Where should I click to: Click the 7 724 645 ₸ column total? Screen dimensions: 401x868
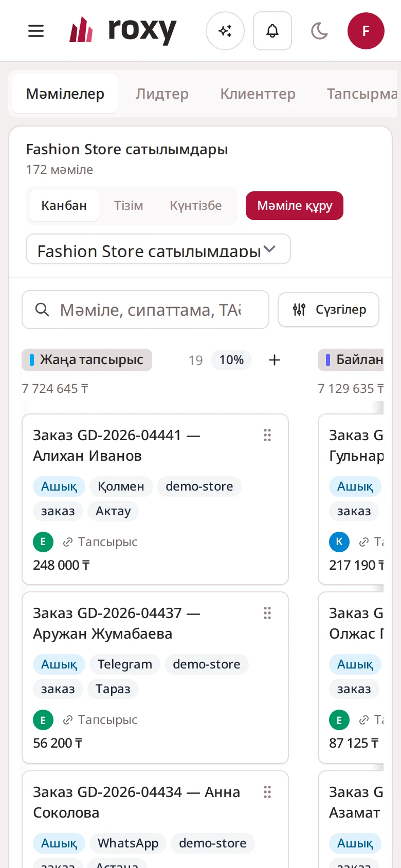(55, 389)
